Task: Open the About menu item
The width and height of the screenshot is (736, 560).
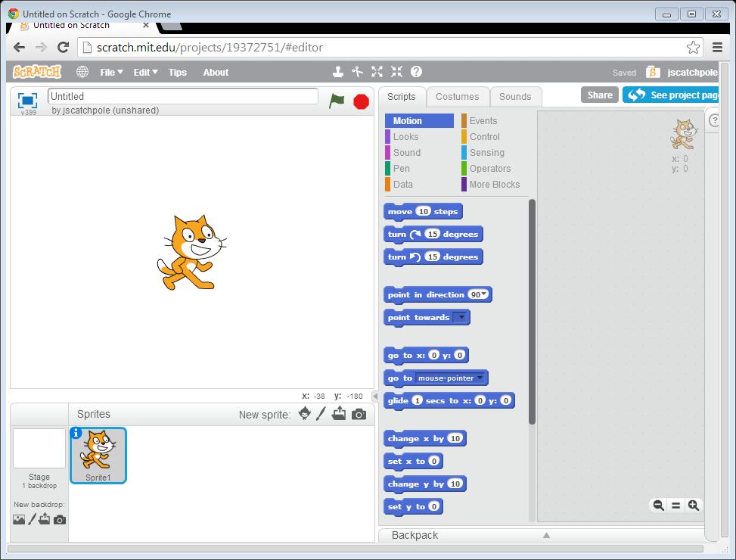Action: (216, 73)
